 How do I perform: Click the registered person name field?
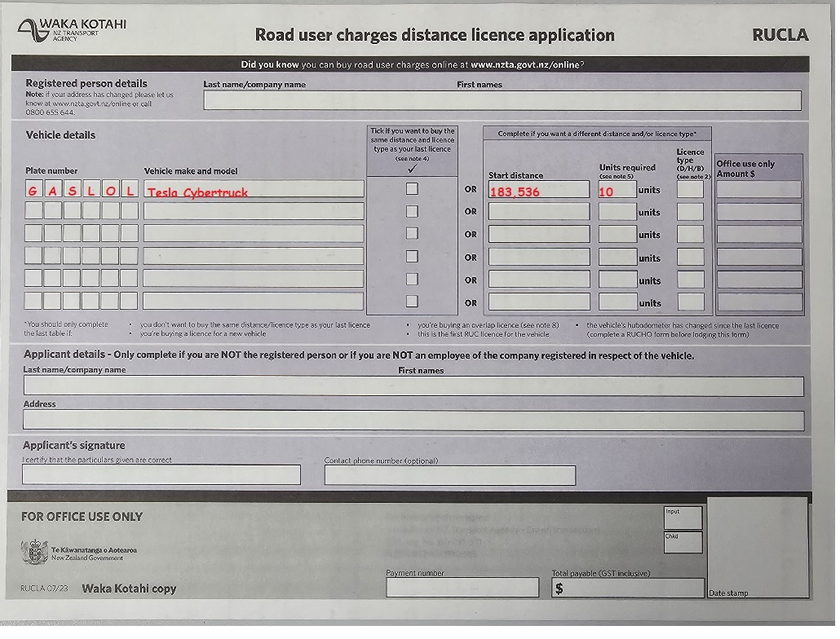[502, 100]
